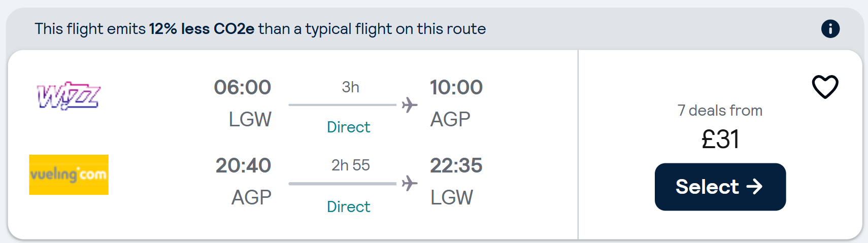Screen dimensions: 868x243
Task: Click the Vueling airline logo
Action: pos(69,175)
